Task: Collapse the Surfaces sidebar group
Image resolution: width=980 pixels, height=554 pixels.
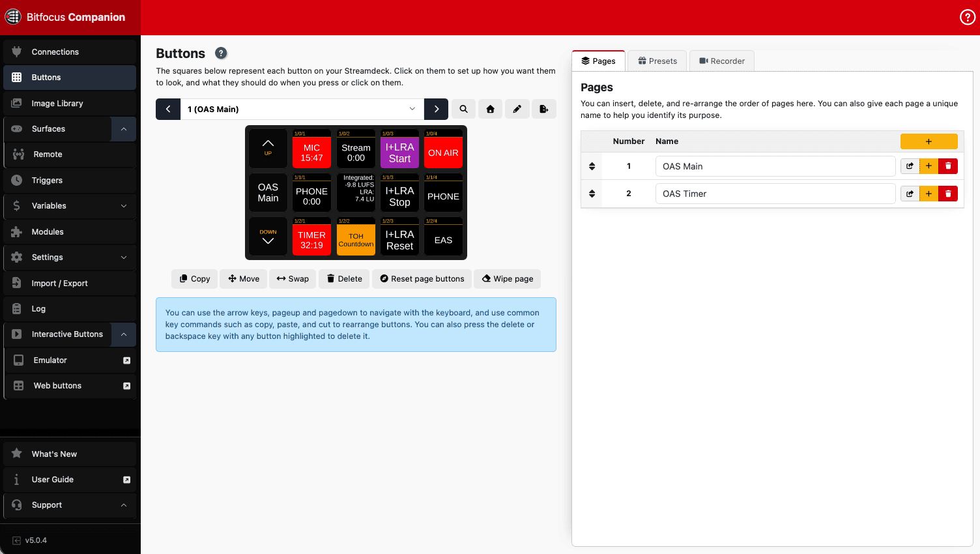Action: click(124, 129)
